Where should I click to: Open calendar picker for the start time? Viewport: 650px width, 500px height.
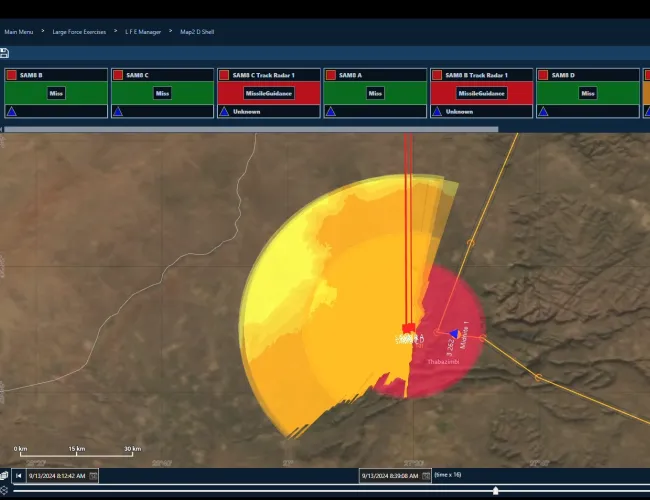(93, 476)
